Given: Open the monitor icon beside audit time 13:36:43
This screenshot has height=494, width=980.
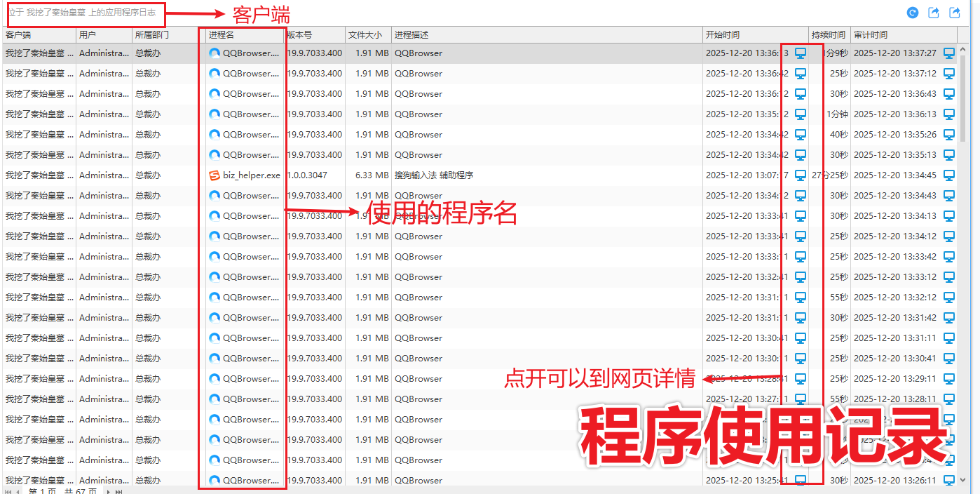Looking at the screenshot, I should click(949, 94).
